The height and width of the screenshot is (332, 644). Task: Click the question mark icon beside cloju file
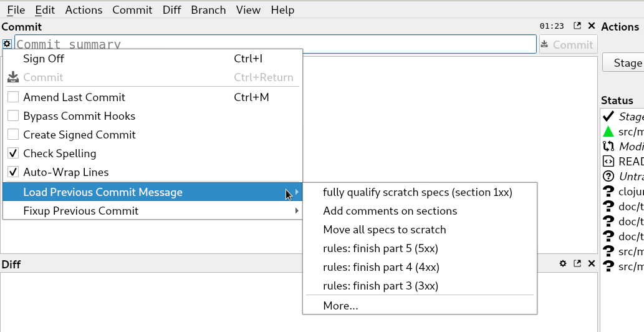pyautogui.click(x=608, y=192)
